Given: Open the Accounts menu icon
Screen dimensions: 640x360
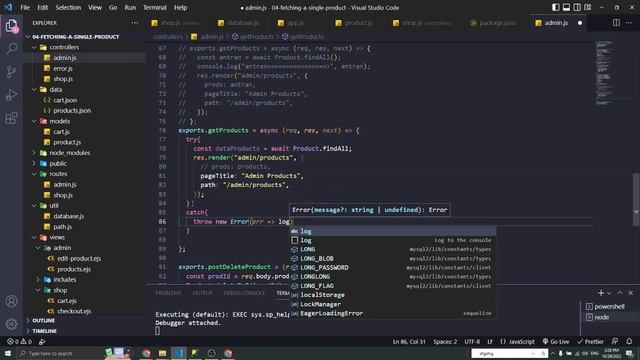Looking at the screenshot, I should pos(11,301).
